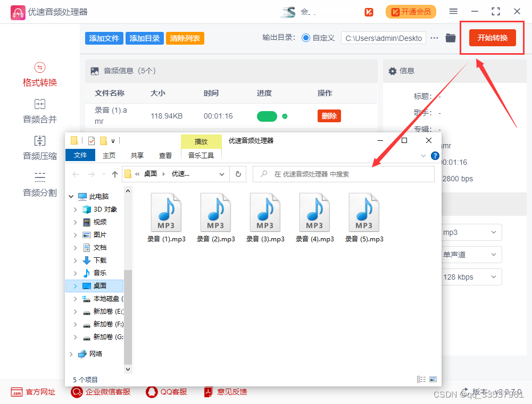Open Explorer 音乐工具 tab
Screen dimensions: 532x404
point(201,156)
